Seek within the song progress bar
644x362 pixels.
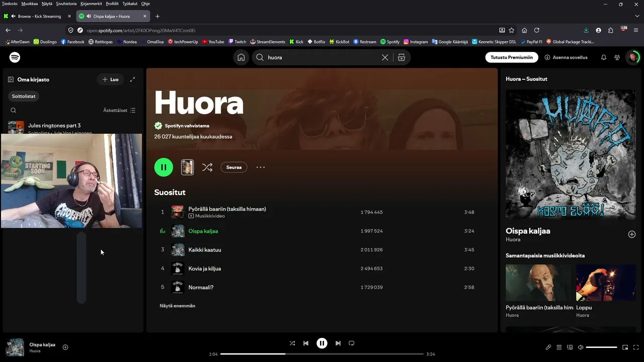tap(322, 354)
